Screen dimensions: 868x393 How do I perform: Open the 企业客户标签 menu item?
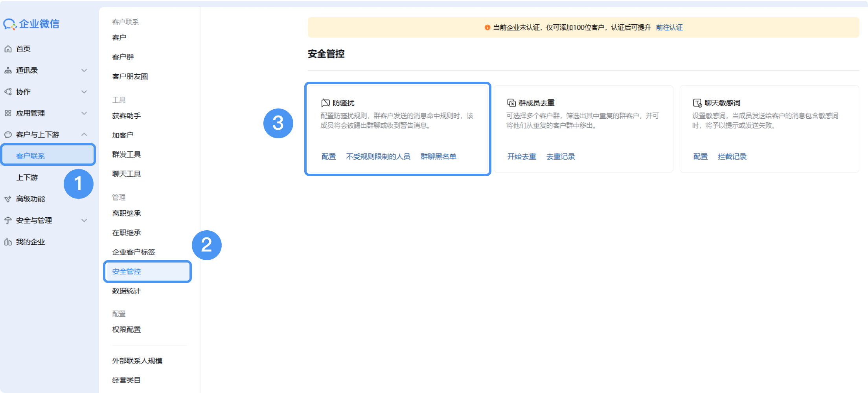[134, 252]
